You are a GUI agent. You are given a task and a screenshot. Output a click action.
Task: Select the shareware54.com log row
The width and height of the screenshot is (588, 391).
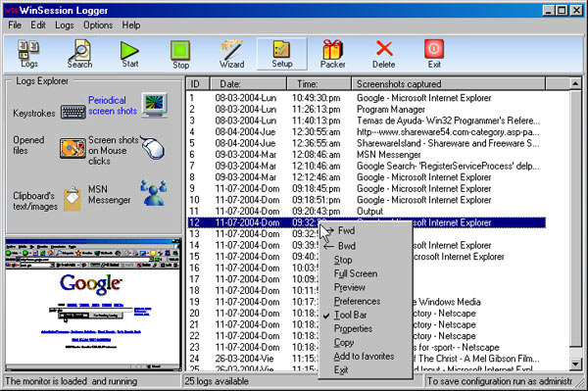(367, 132)
